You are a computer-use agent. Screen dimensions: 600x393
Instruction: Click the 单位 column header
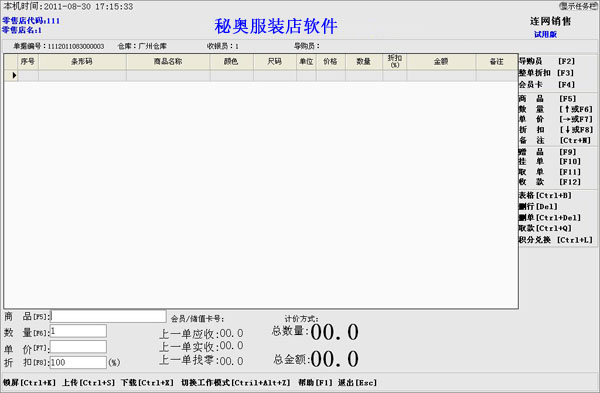[306, 61]
